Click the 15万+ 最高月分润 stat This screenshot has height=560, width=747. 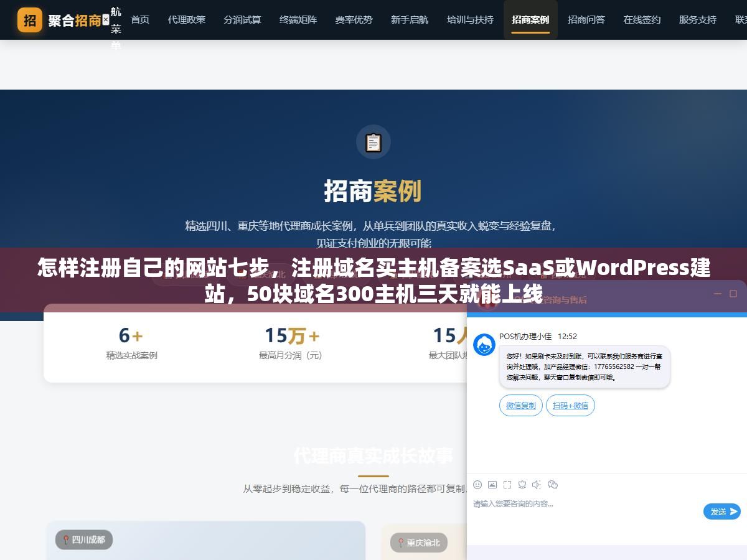pos(291,342)
